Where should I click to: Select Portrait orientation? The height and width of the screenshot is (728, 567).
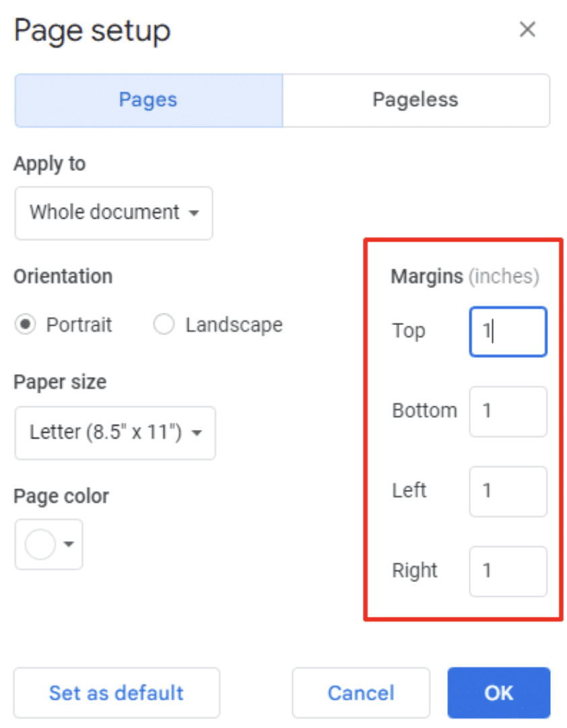pos(24,324)
